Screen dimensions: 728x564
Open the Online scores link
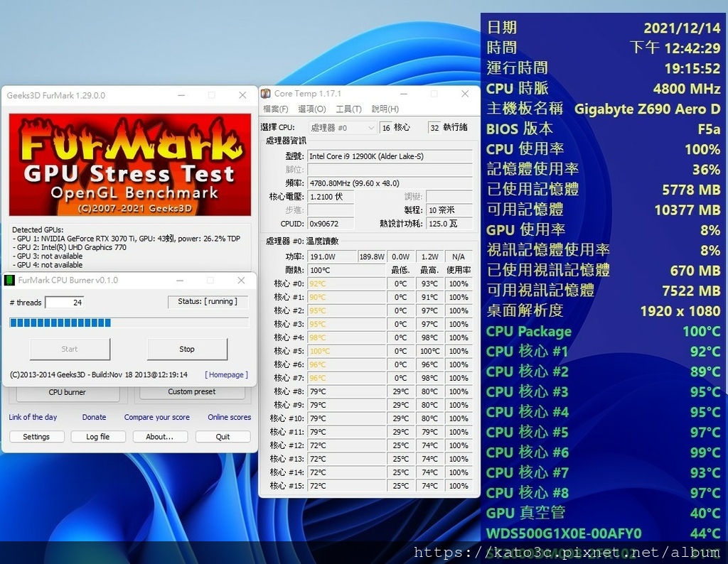(x=230, y=417)
